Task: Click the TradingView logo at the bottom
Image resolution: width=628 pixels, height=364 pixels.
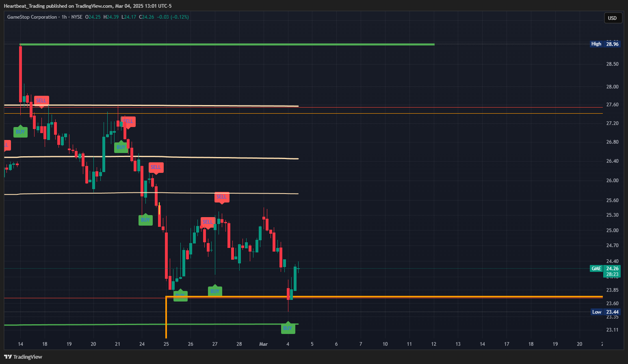Action: [x=23, y=357]
